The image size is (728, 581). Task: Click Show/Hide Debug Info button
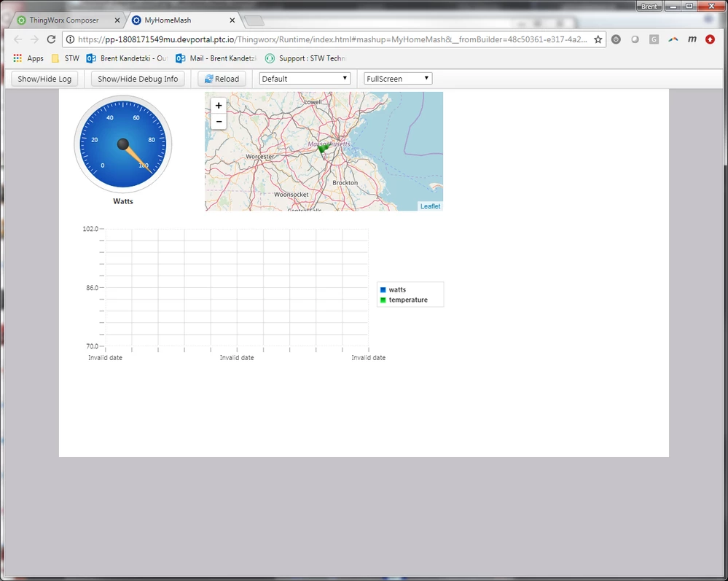pos(138,79)
